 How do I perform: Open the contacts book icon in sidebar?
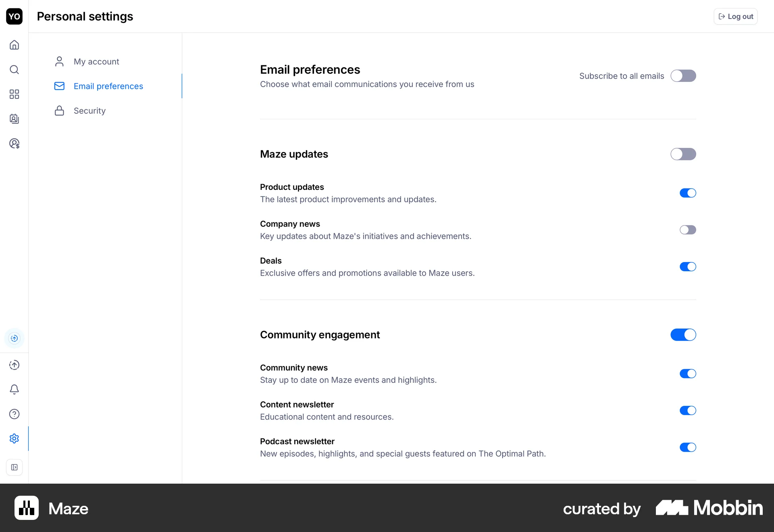[x=14, y=119]
